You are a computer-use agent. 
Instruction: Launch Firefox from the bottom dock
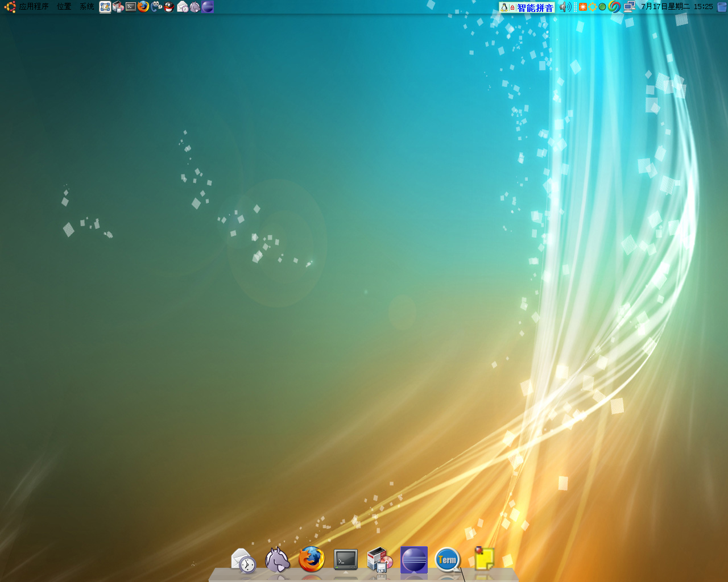312,559
